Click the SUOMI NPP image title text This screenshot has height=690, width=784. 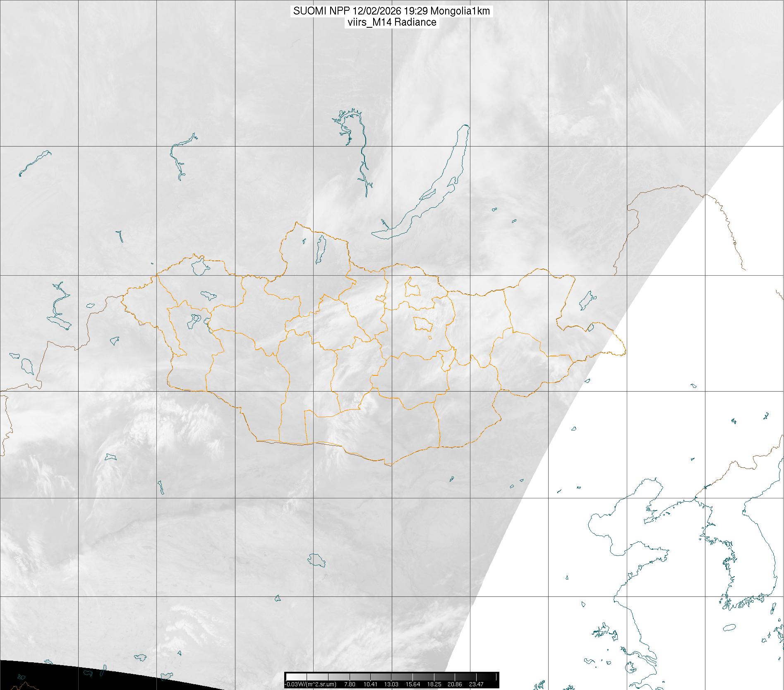pyautogui.click(x=391, y=11)
